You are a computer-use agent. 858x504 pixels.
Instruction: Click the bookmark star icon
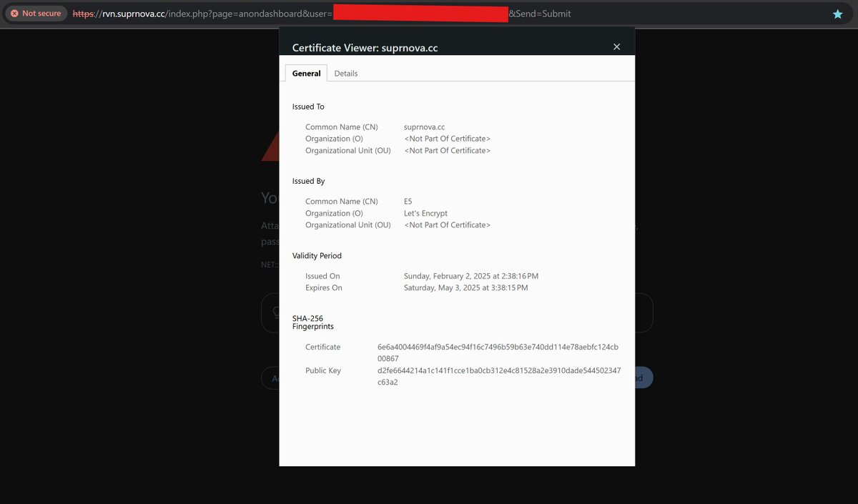[837, 14]
